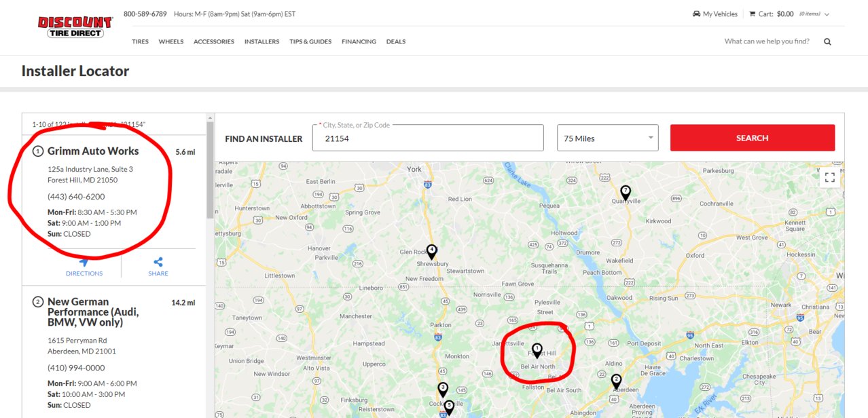The height and width of the screenshot is (418, 868).
Task: Open the Financing menu
Action: pyautogui.click(x=359, y=41)
